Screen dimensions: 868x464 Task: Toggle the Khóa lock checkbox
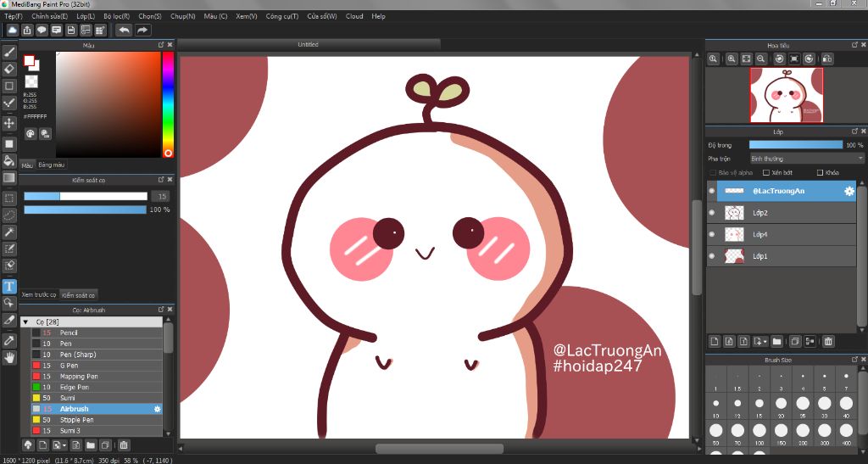[x=820, y=173]
